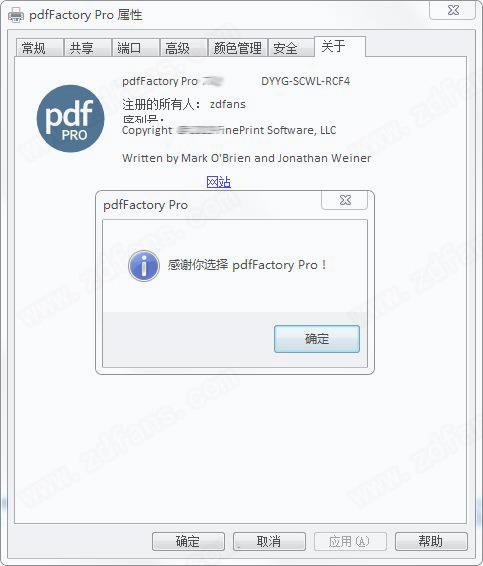Screen dimensions: 483x566
Task: Click the DYYG-SCWL-RCF4 serial code text
Action: (305, 81)
